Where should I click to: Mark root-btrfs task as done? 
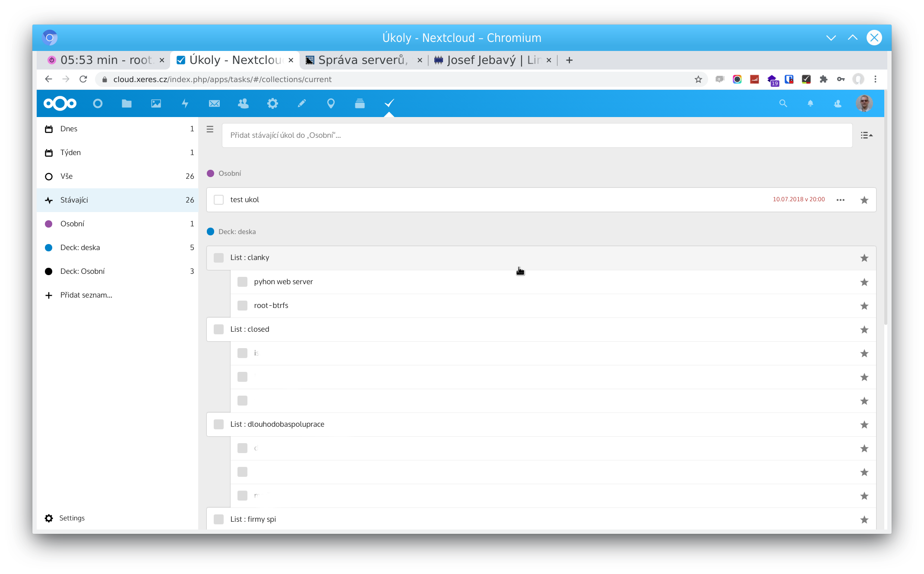[243, 306]
